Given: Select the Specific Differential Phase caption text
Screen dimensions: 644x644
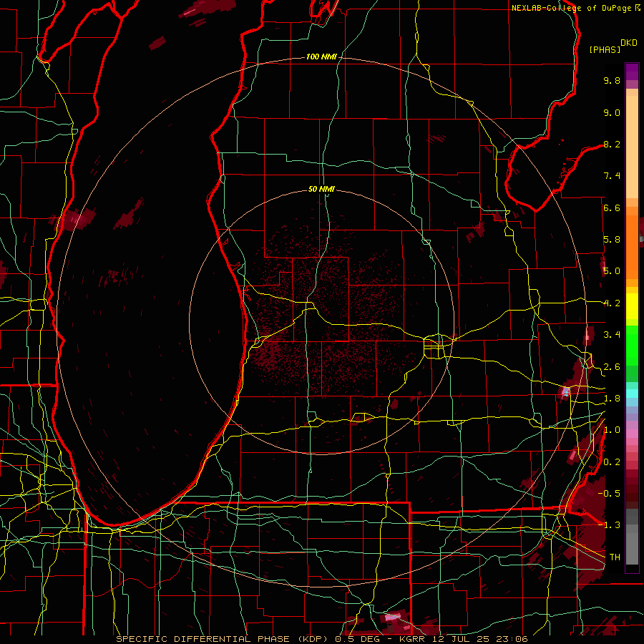Looking at the screenshot, I should pyautogui.click(x=321, y=639).
